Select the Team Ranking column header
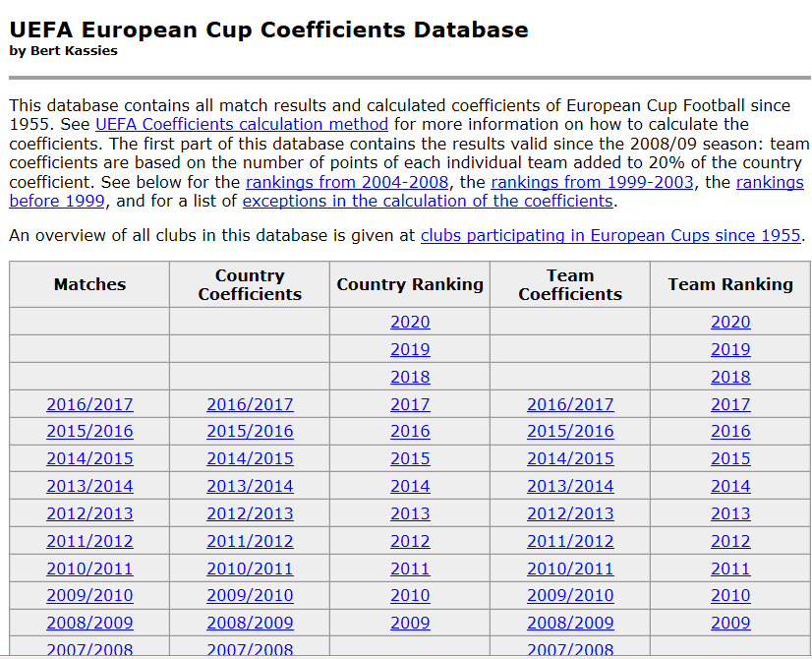Screen dimensions: 812x659 coord(730,284)
